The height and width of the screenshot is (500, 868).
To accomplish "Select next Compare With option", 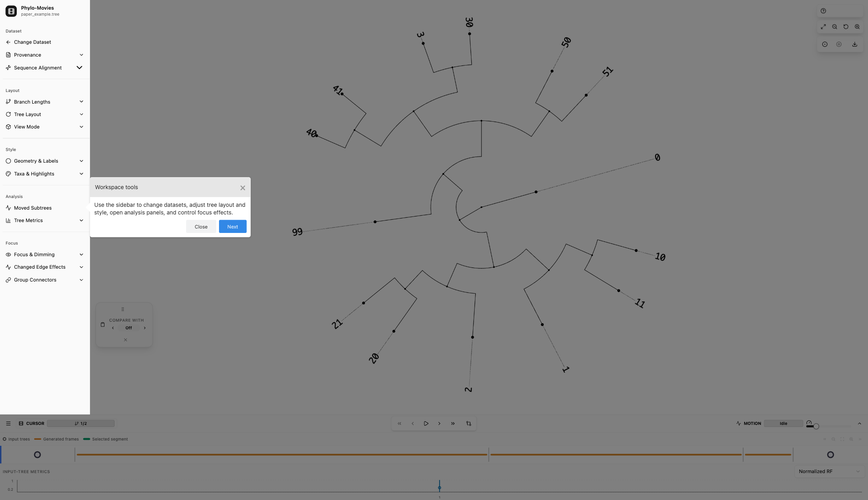I will click(x=145, y=328).
